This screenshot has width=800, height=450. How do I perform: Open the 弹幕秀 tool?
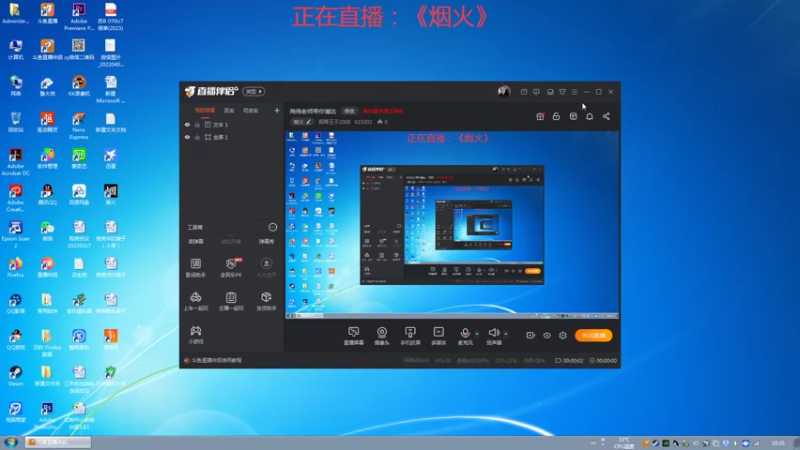tap(266, 241)
